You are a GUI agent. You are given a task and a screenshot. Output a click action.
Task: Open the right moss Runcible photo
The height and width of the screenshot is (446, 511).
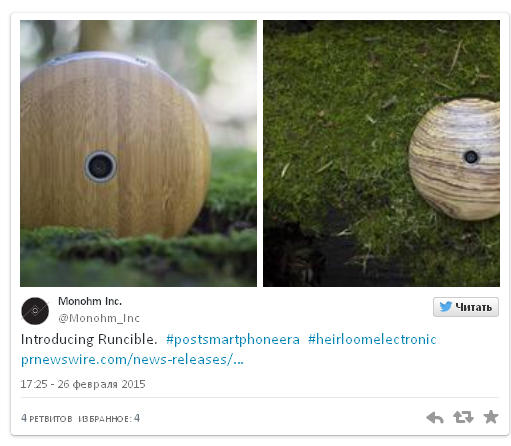point(381,153)
